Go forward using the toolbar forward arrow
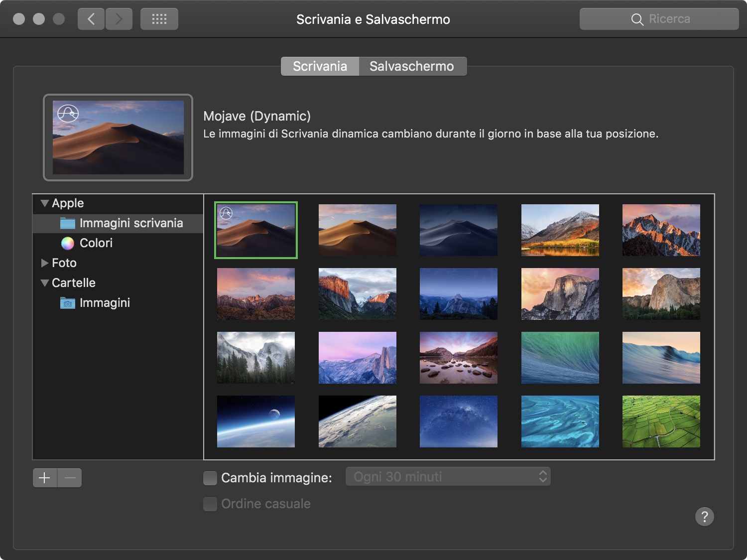Image resolution: width=747 pixels, height=560 pixels. [x=119, y=19]
